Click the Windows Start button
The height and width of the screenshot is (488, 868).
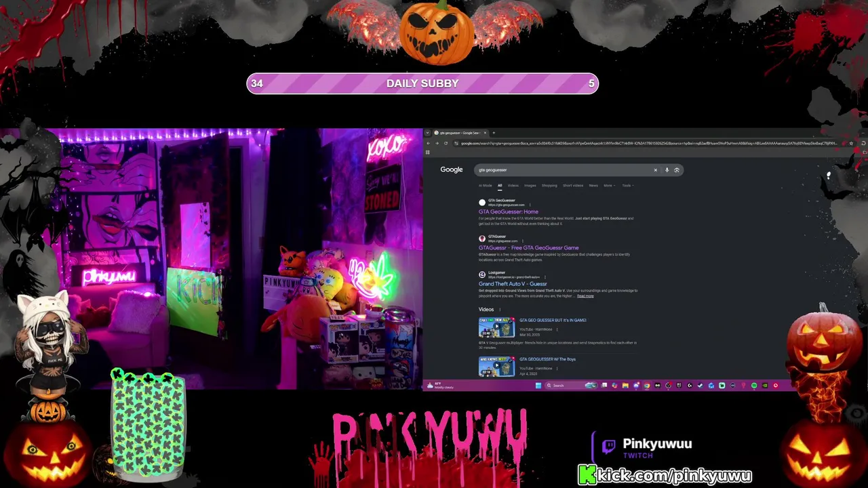pos(538,386)
